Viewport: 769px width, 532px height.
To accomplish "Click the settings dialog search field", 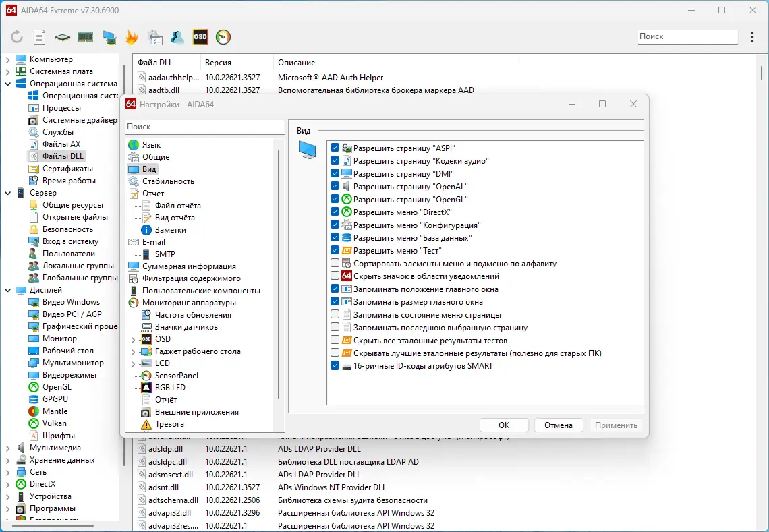I will tap(205, 127).
